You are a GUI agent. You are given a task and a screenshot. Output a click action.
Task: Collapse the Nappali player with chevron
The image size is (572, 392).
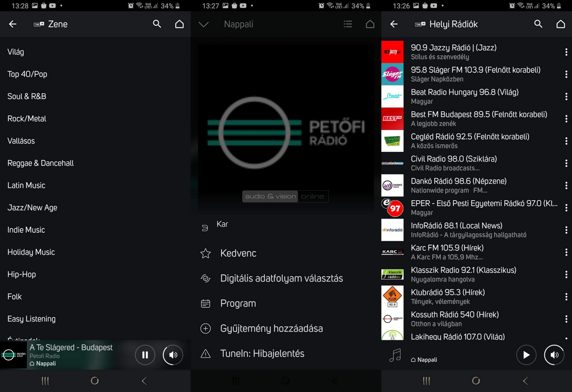pos(204,25)
